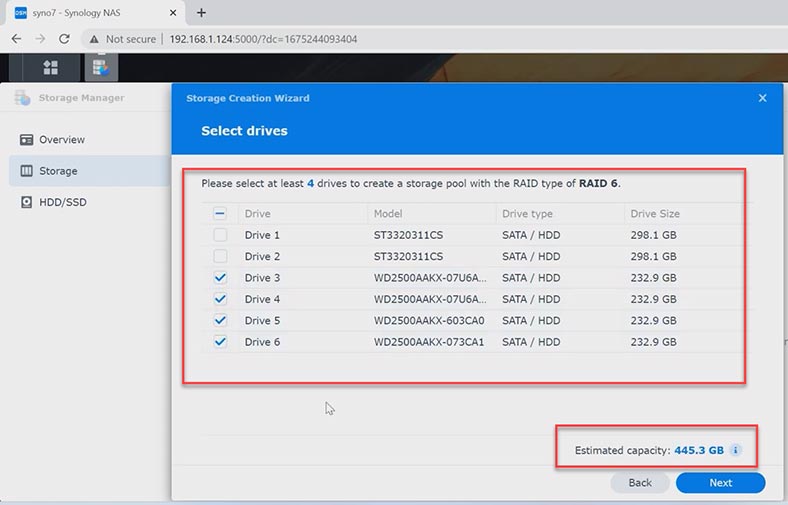Click Drive 2's 298.1 GB size

point(653,256)
